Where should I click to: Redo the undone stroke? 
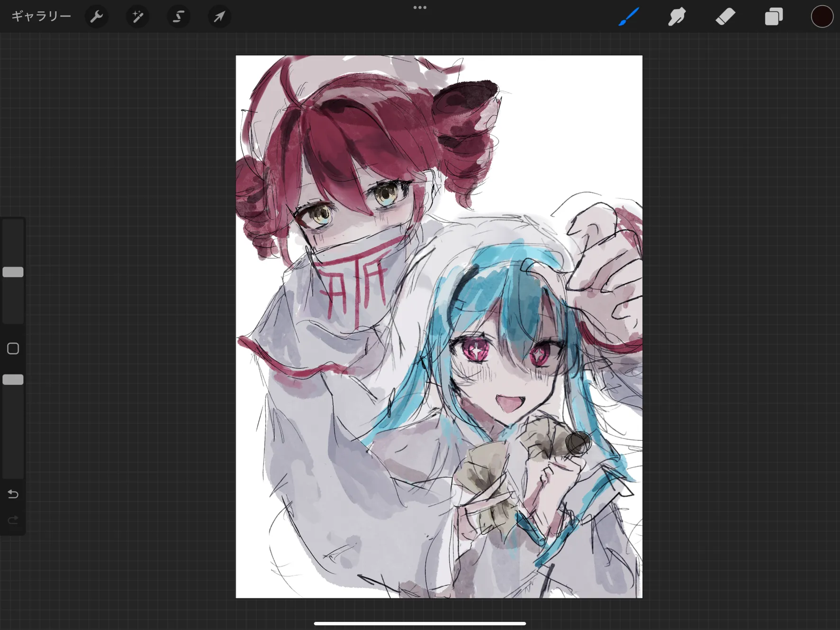13,520
